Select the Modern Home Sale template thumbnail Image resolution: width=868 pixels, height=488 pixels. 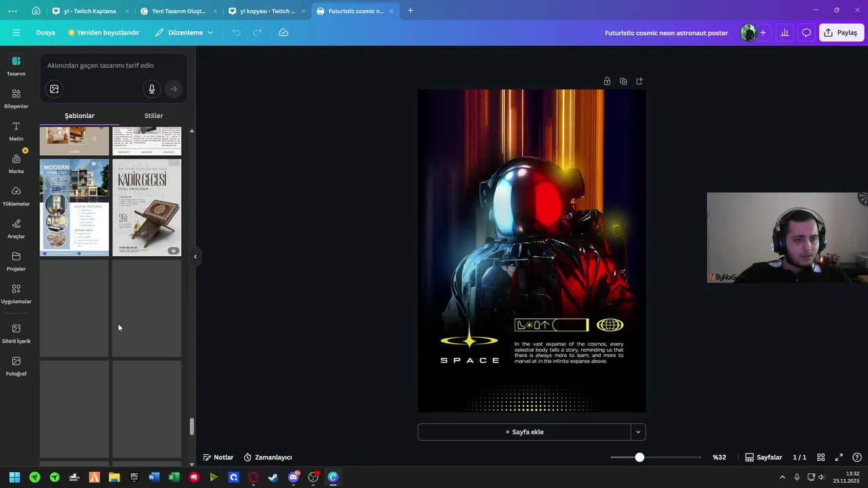[74, 207]
